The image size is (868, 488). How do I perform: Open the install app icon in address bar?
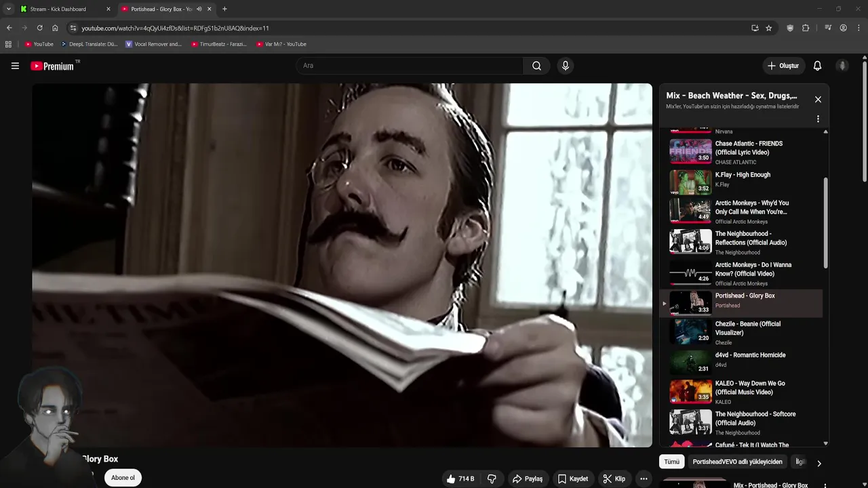tap(755, 28)
